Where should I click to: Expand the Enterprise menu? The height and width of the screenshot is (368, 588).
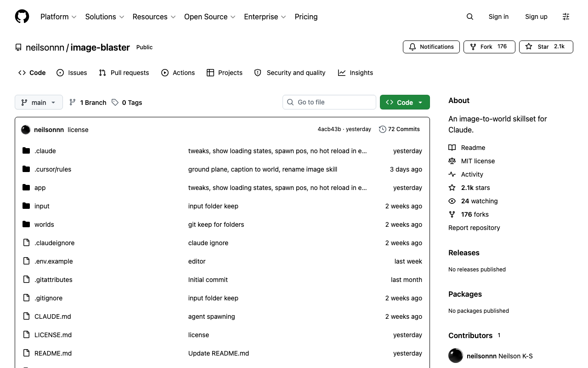pos(265,17)
